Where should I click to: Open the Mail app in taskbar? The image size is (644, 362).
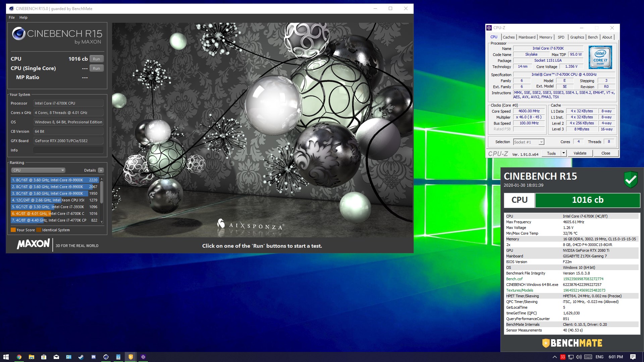coord(56,357)
